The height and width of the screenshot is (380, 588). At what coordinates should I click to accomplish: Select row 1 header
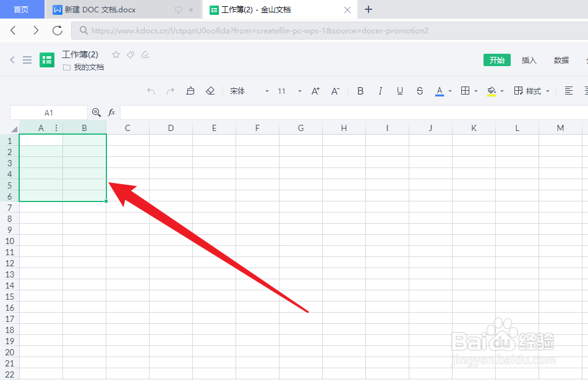[x=10, y=141]
